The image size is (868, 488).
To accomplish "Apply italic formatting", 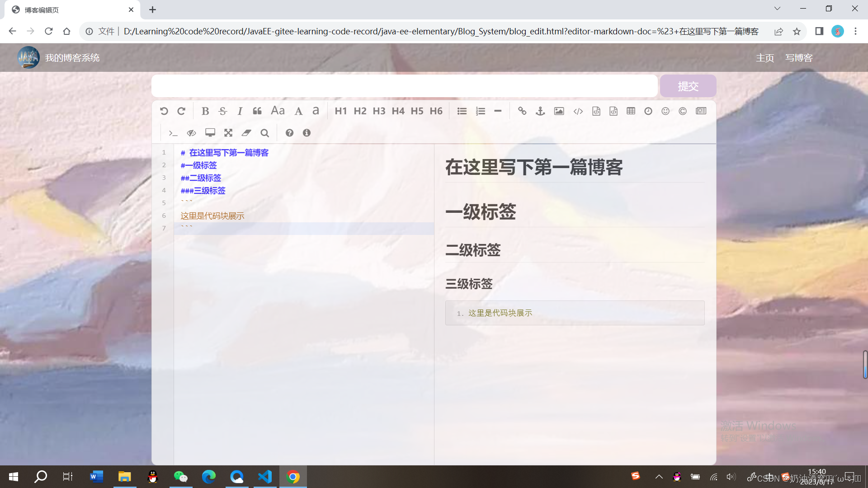I will point(240,111).
